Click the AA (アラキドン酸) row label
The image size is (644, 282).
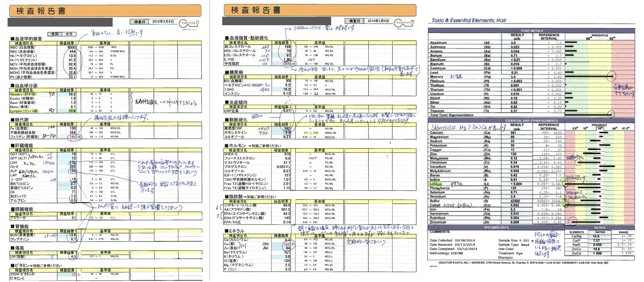238,209
